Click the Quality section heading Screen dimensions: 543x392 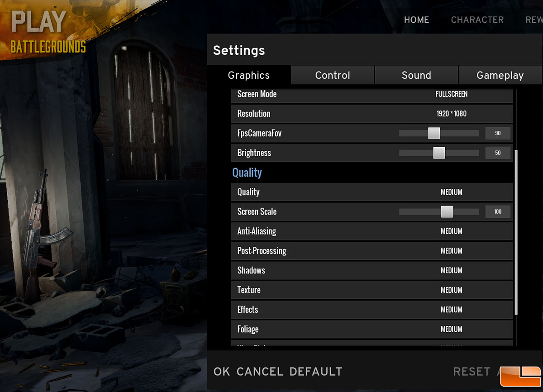point(247,172)
